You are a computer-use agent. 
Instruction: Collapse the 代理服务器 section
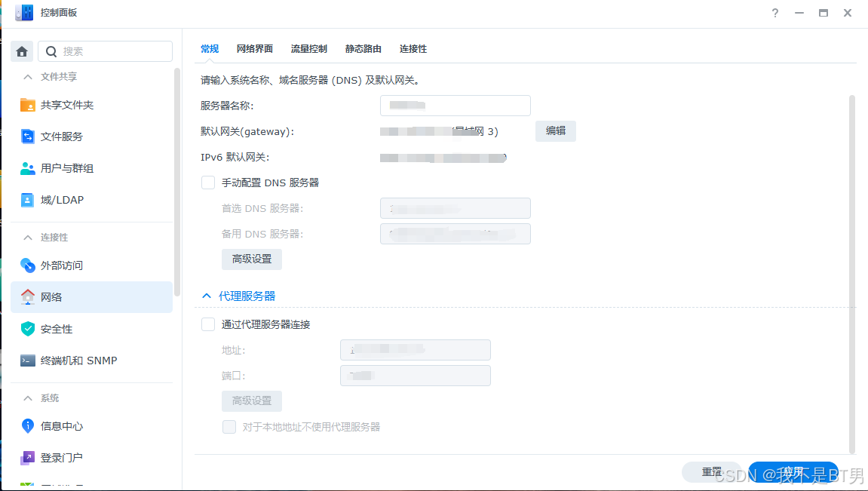coord(206,296)
